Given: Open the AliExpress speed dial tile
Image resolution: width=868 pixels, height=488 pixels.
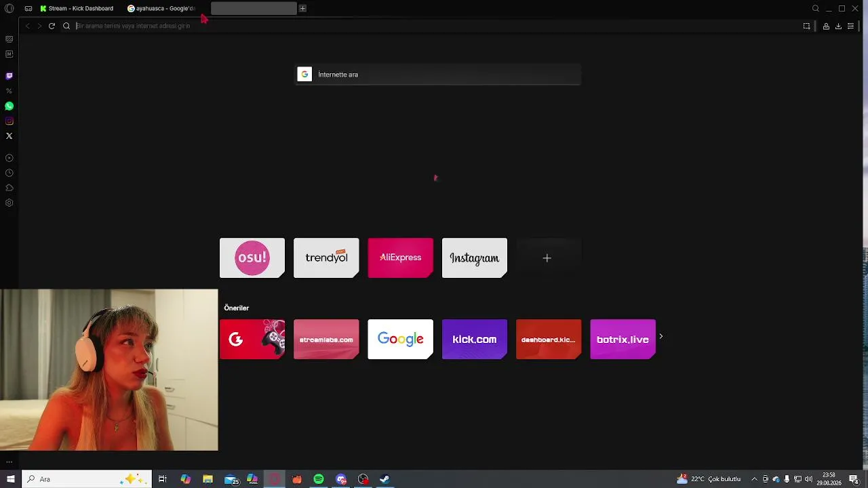Looking at the screenshot, I should (400, 258).
